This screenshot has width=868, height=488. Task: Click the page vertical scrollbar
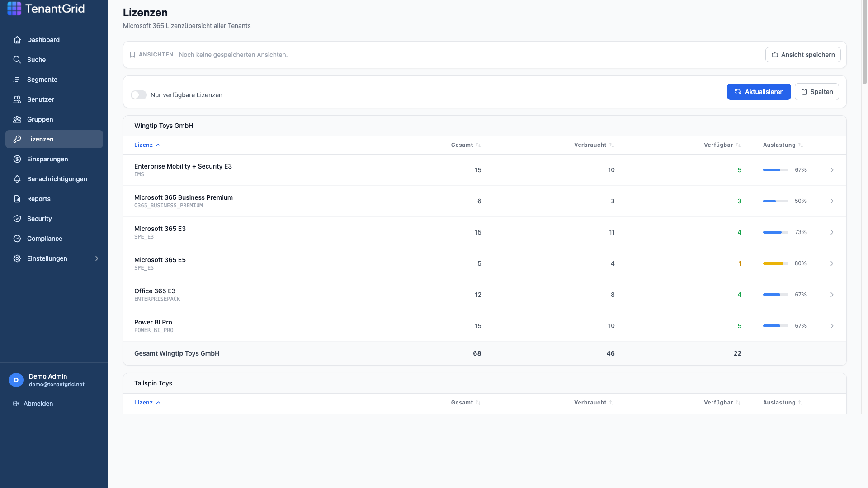(865, 43)
